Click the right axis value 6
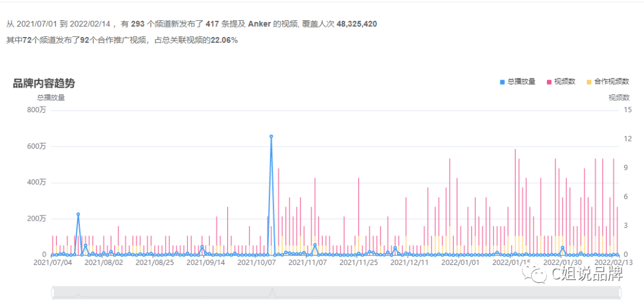The height and width of the screenshot is (302, 644). click(626, 197)
